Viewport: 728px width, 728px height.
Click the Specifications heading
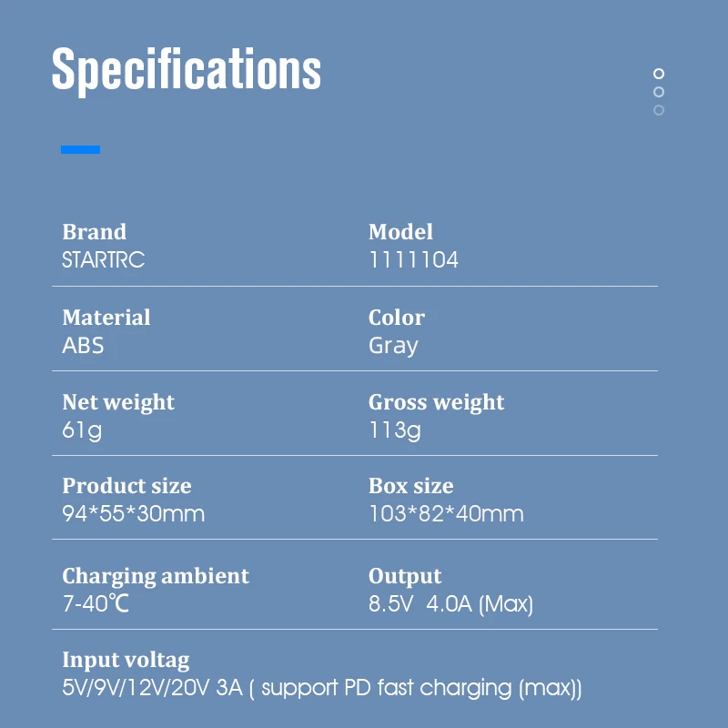click(x=187, y=70)
